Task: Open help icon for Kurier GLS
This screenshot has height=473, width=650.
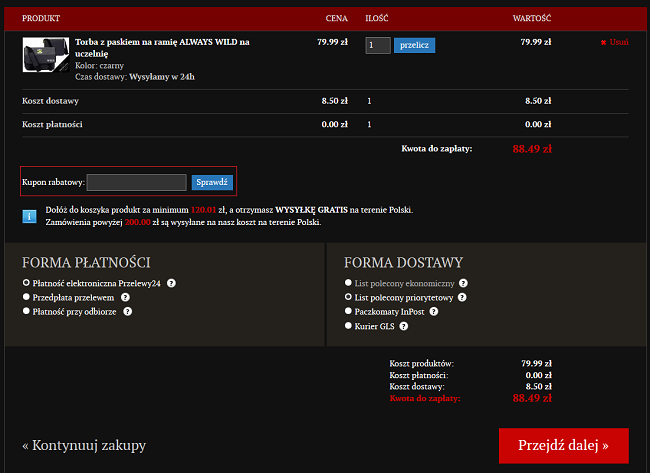Action: point(403,326)
